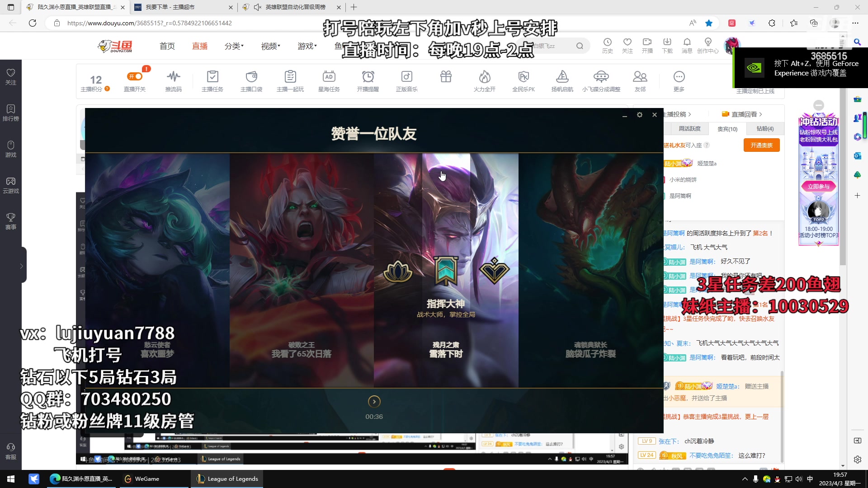The height and width of the screenshot is (488, 868).
Task: Click 开播 camera icon in header
Action: 647,42
